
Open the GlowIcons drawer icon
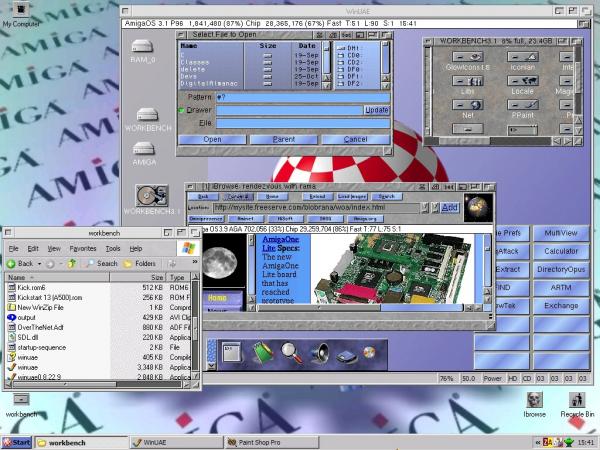click(x=468, y=57)
